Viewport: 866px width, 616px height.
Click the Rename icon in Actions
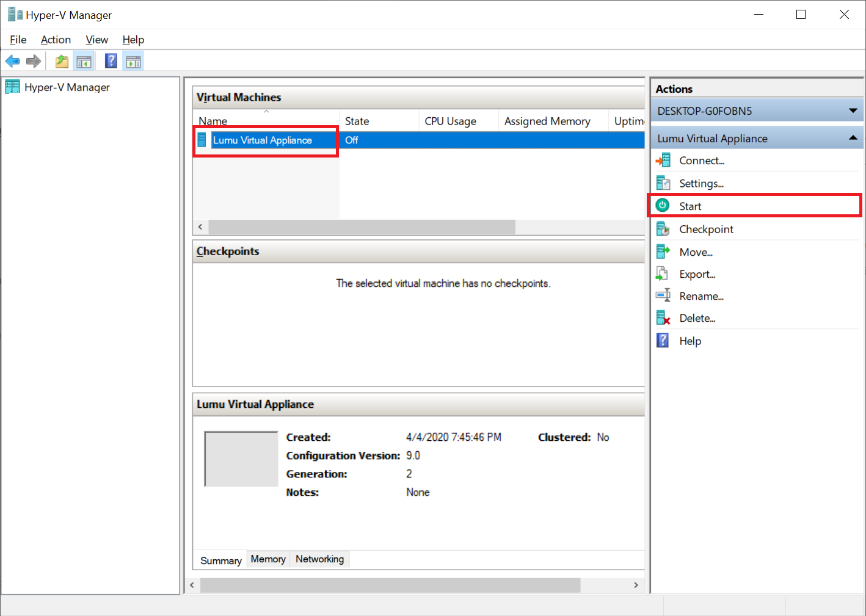[663, 296]
